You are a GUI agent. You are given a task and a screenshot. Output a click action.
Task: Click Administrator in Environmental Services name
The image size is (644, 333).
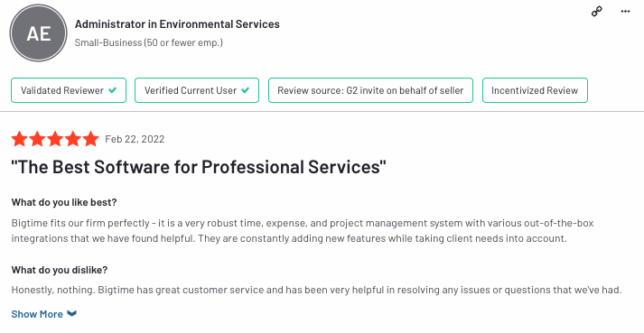coord(177,24)
